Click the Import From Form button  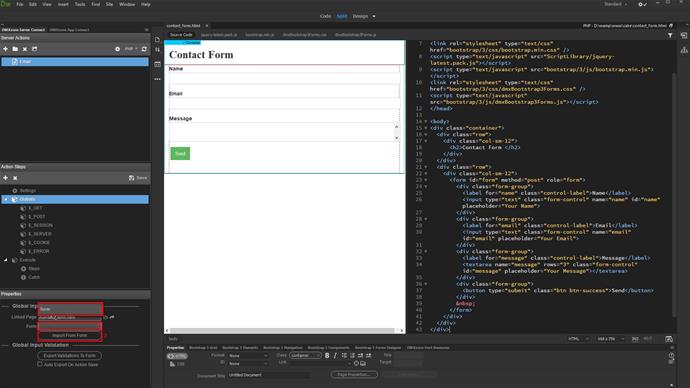70,335
